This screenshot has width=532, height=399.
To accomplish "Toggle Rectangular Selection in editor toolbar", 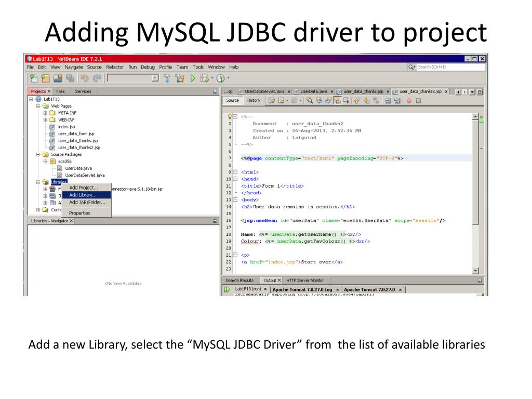I will point(346,100).
